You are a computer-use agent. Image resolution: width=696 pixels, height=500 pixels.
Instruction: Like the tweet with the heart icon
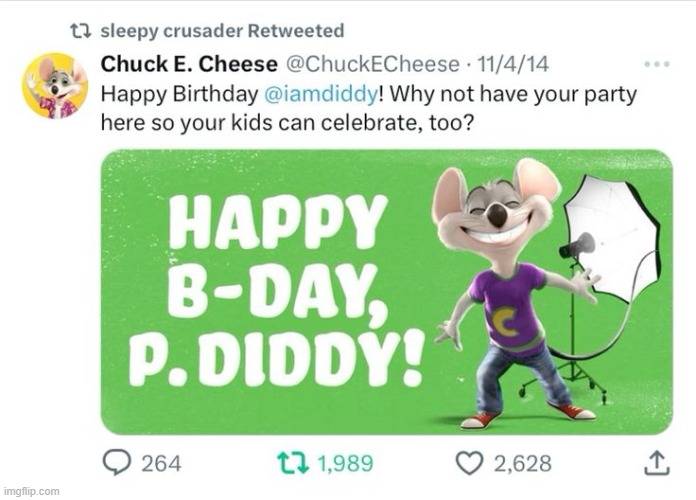[469, 462]
